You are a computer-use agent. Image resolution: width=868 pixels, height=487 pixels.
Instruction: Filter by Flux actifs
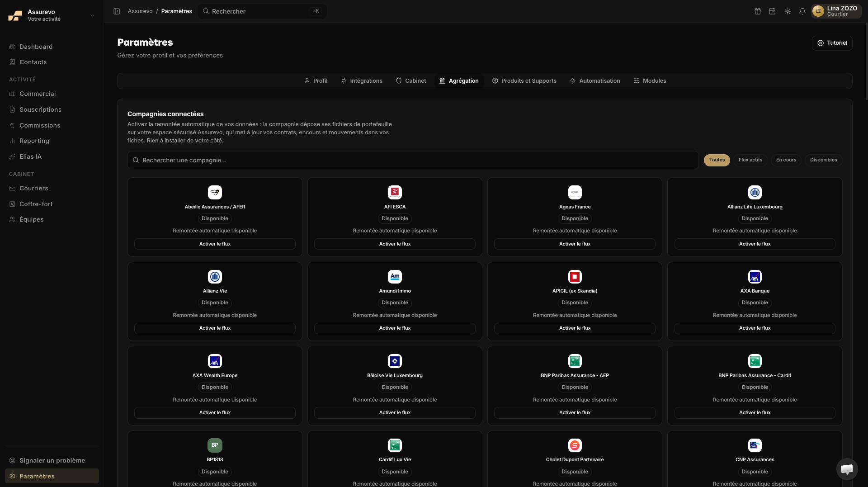pos(750,160)
